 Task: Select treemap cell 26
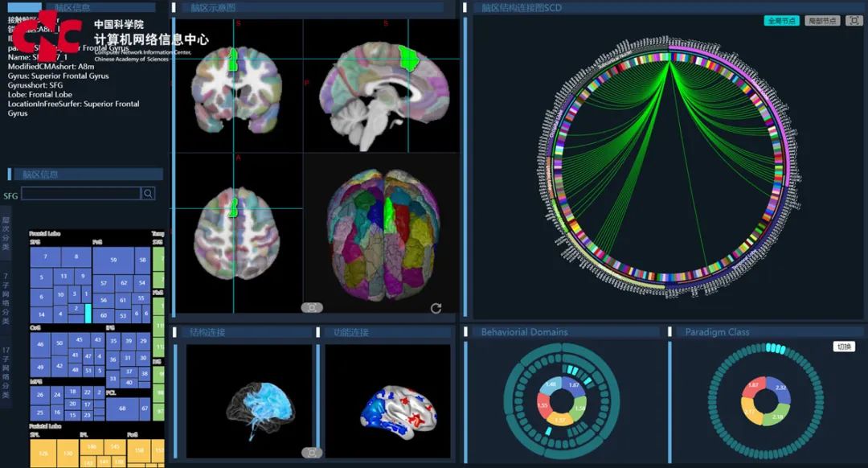40,396
